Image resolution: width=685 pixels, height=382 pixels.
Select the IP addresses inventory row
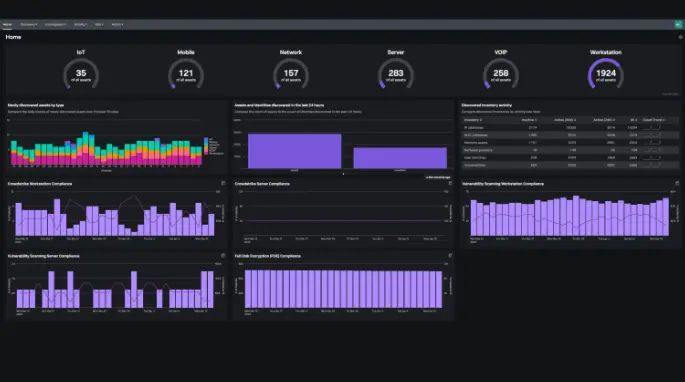pos(570,128)
